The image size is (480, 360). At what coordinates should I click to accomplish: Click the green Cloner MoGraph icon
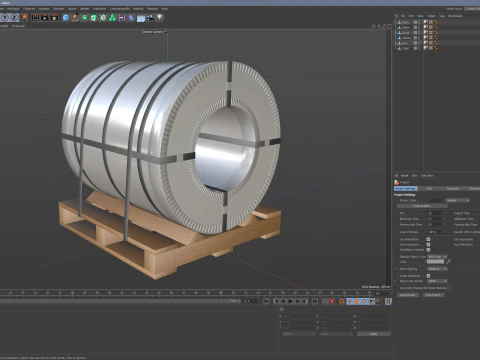(103, 17)
